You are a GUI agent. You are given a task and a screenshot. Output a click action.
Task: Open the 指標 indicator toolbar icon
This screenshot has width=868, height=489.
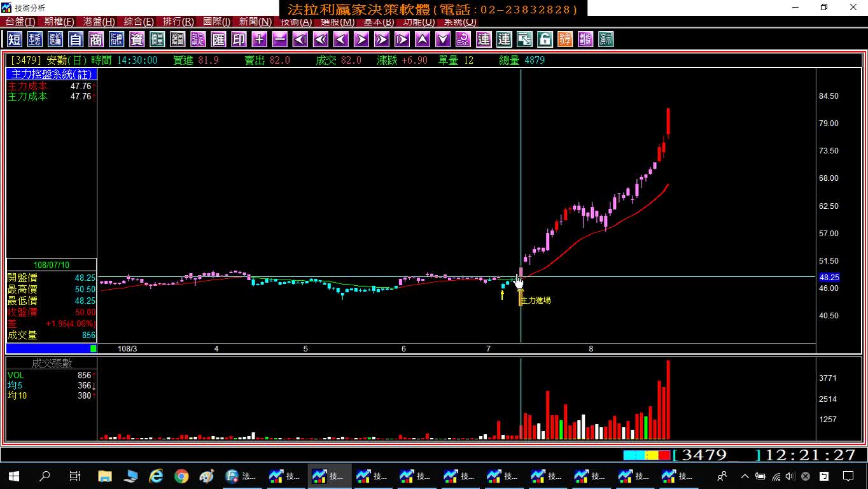[x=116, y=39]
